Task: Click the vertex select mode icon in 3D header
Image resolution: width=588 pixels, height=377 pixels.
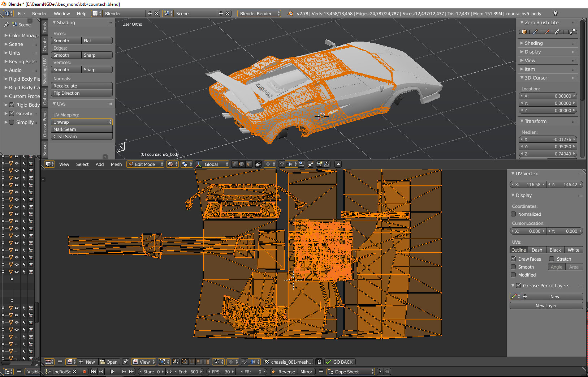Action: 235,164
